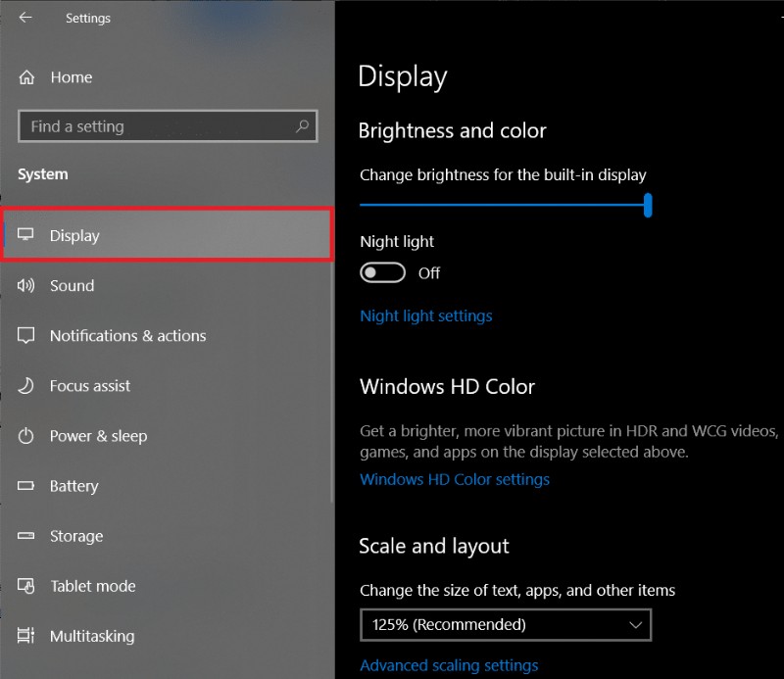784x679 pixels.
Task: Adjust the built-in display brightness slider
Action: click(649, 206)
